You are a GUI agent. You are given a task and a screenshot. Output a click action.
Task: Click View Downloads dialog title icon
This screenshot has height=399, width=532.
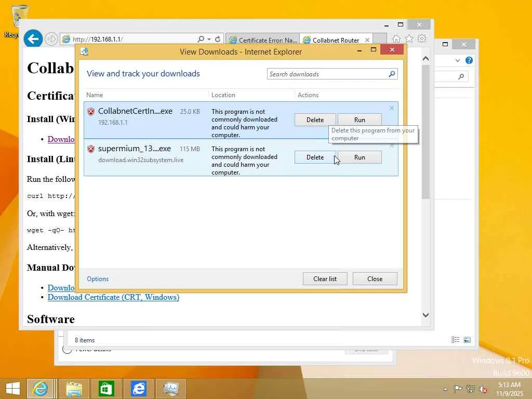tap(84, 51)
